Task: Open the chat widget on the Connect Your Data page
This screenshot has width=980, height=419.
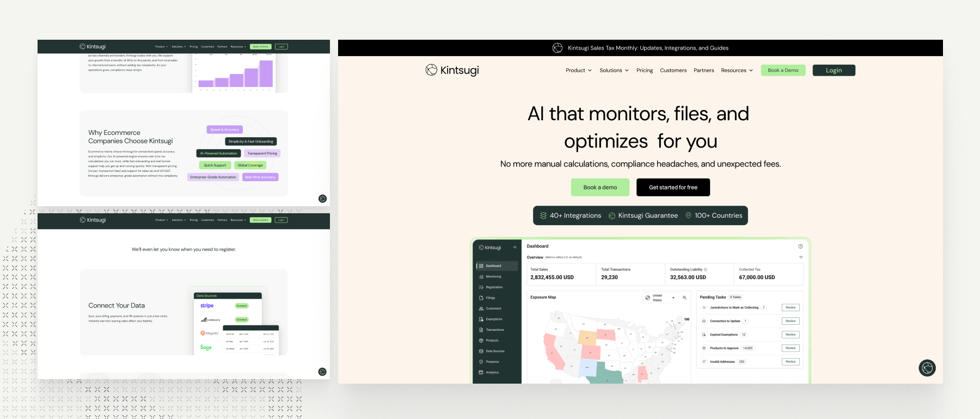Action: (x=322, y=372)
